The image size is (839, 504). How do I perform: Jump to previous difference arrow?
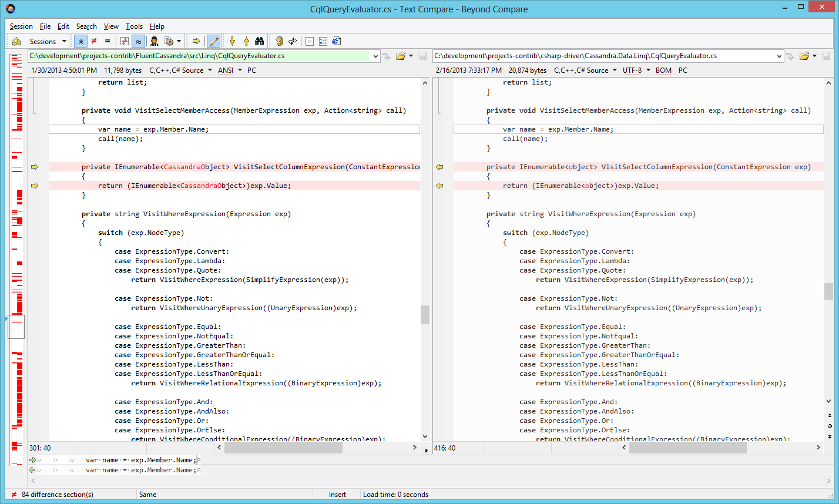point(246,41)
